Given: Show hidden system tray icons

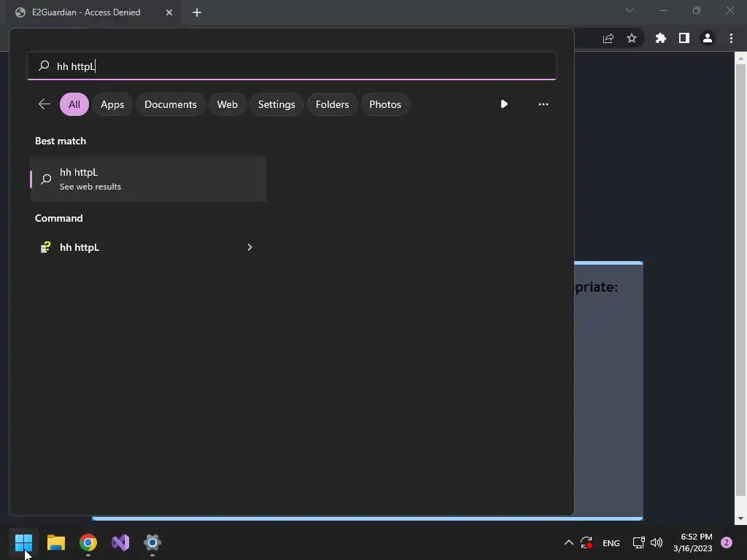Looking at the screenshot, I should 569,542.
